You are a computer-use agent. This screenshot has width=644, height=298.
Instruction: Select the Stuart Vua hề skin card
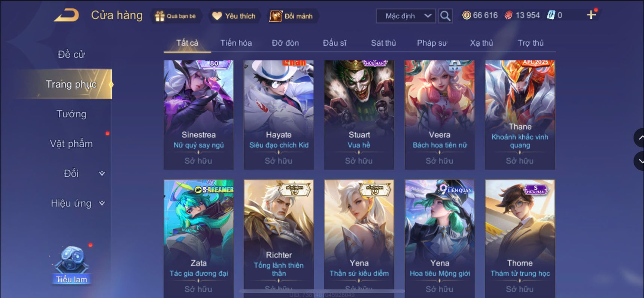(359, 115)
